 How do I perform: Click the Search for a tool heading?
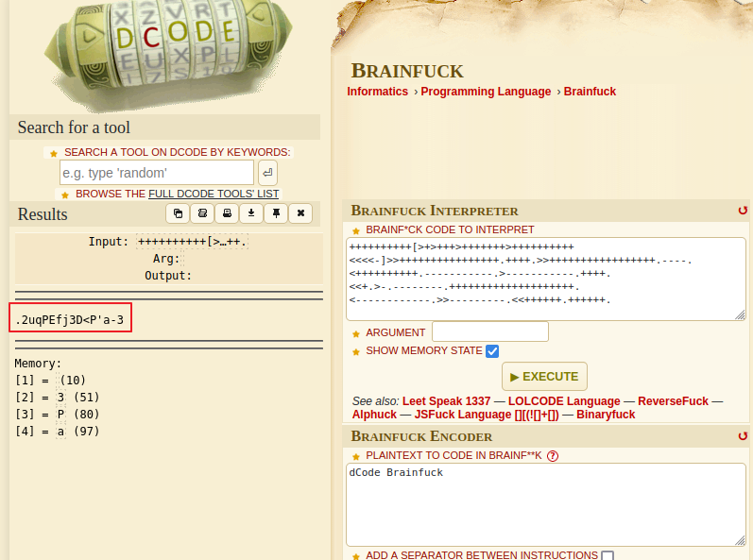coord(74,127)
